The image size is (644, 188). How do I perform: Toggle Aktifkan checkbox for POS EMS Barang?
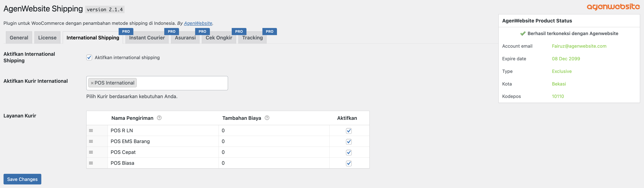(x=349, y=142)
